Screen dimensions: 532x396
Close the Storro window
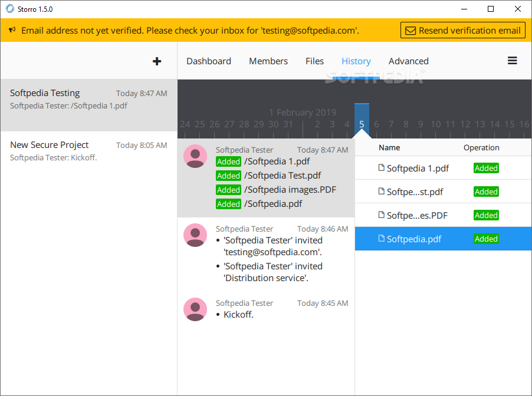pyautogui.click(x=518, y=9)
